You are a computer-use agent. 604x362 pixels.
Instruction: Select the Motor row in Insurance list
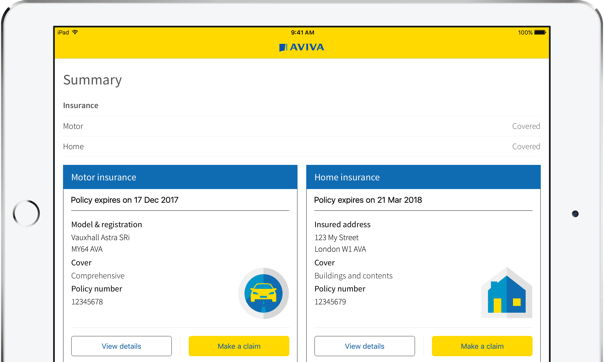click(302, 126)
